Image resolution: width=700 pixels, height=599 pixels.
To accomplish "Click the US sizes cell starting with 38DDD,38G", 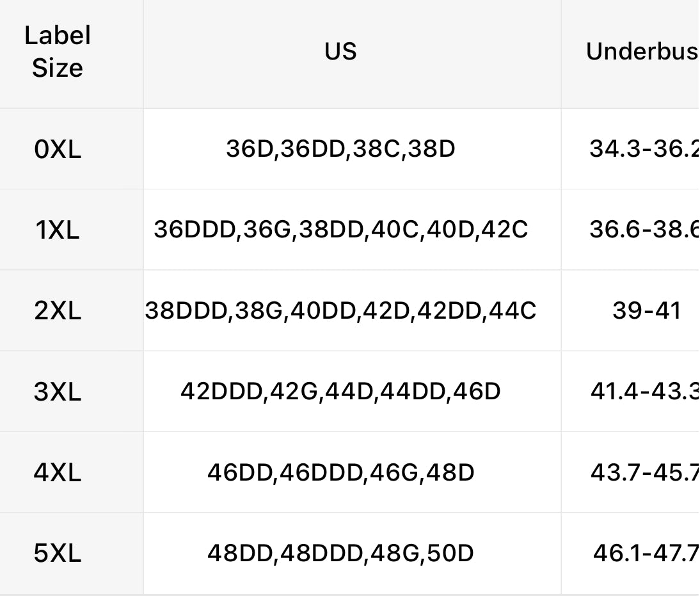I will pos(340,310).
